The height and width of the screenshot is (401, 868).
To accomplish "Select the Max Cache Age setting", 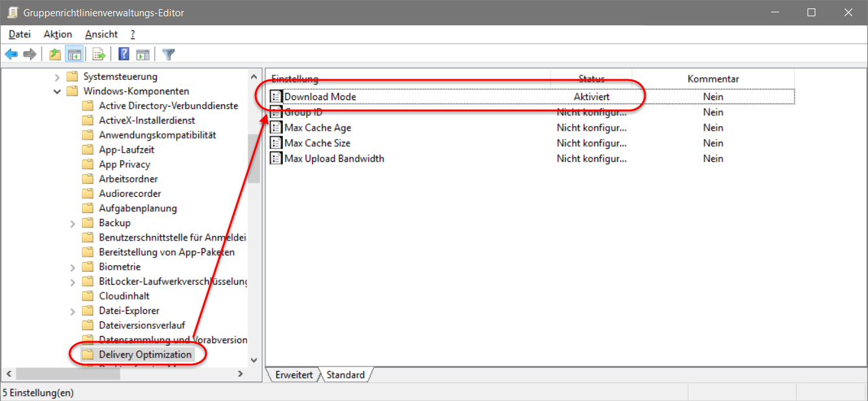I will (317, 127).
